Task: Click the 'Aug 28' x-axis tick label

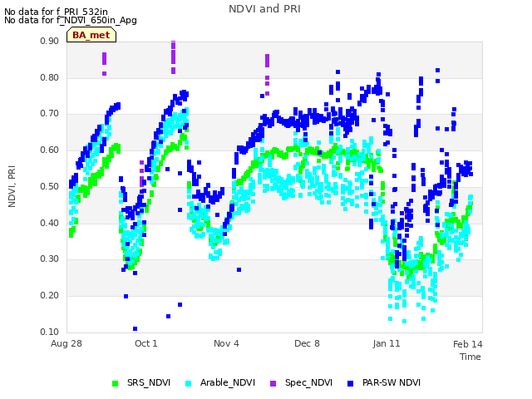Action: [66, 343]
